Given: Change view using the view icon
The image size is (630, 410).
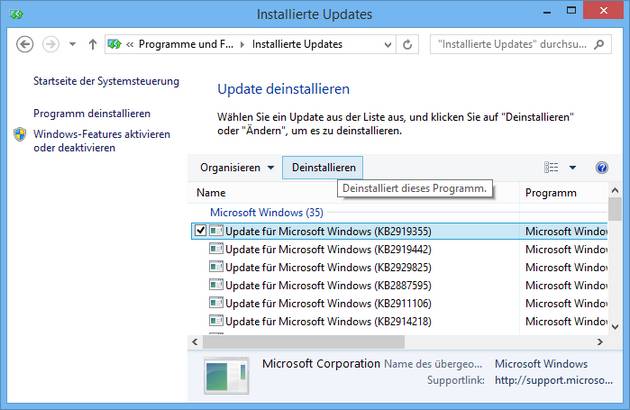Looking at the screenshot, I should click(x=551, y=167).
